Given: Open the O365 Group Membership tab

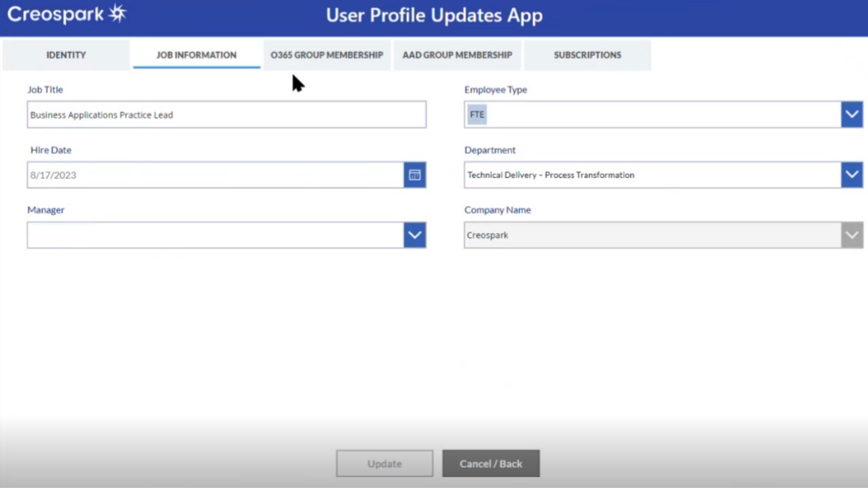Looking at the screenshot, I should tap(327, 55).
